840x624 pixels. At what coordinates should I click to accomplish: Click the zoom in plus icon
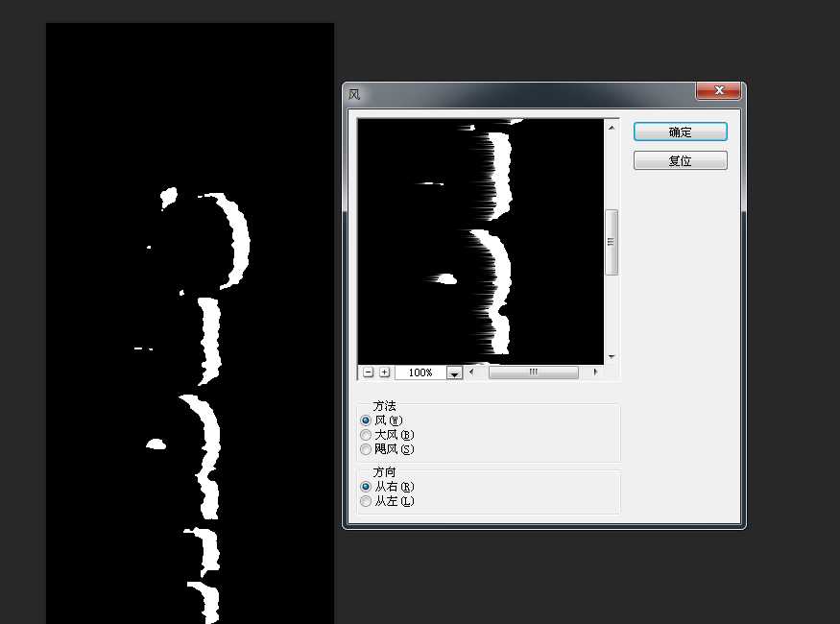click(384, 372)
